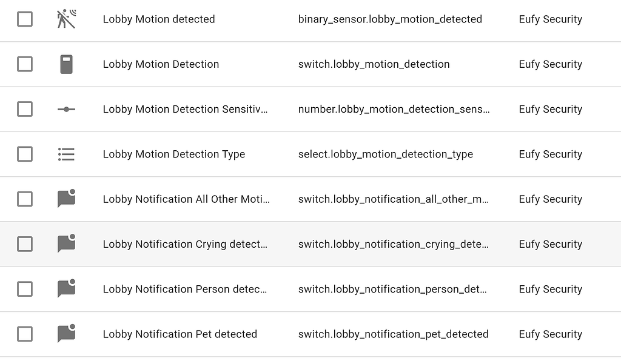Click the notification icon for Person detected
This screenshot has height=364, width=621.
point(66,289)
